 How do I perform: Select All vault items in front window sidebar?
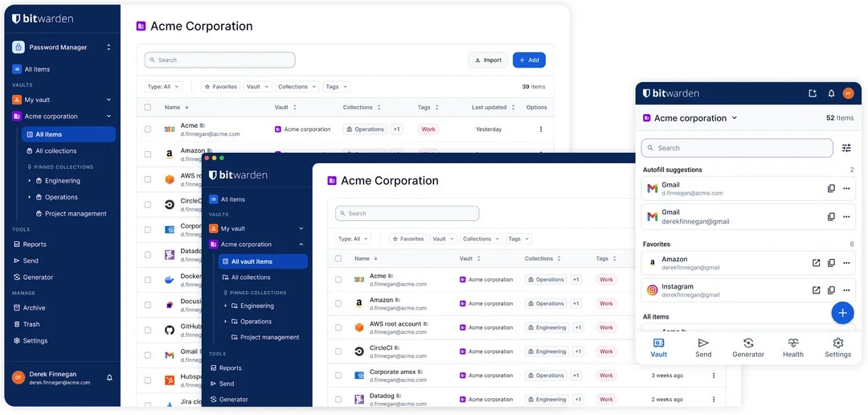pos(263,261)
